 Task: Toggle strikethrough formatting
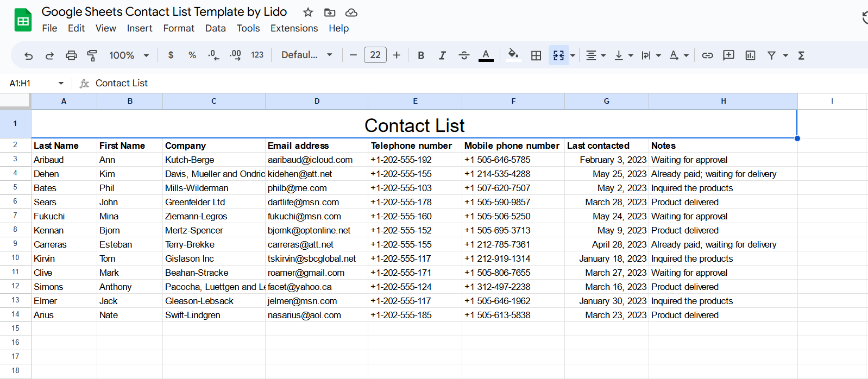coord(464,55)
